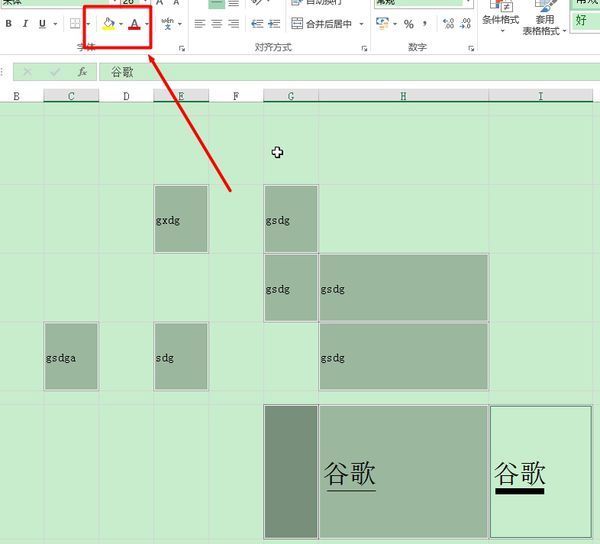600x544 pixels.
Task: Increase the cell indent
Action: click(x=274, y=24)
